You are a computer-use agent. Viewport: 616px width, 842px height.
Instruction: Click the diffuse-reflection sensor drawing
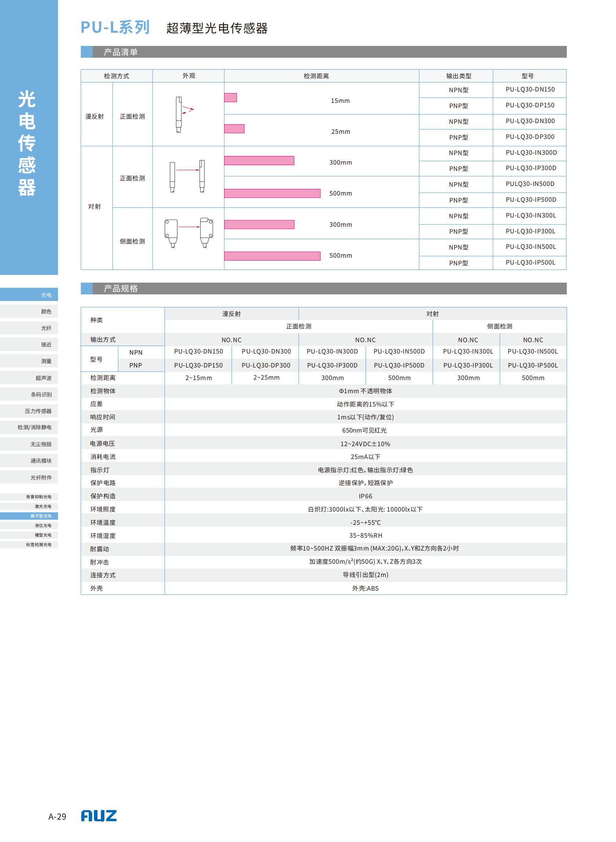click(x=184, y=115)
